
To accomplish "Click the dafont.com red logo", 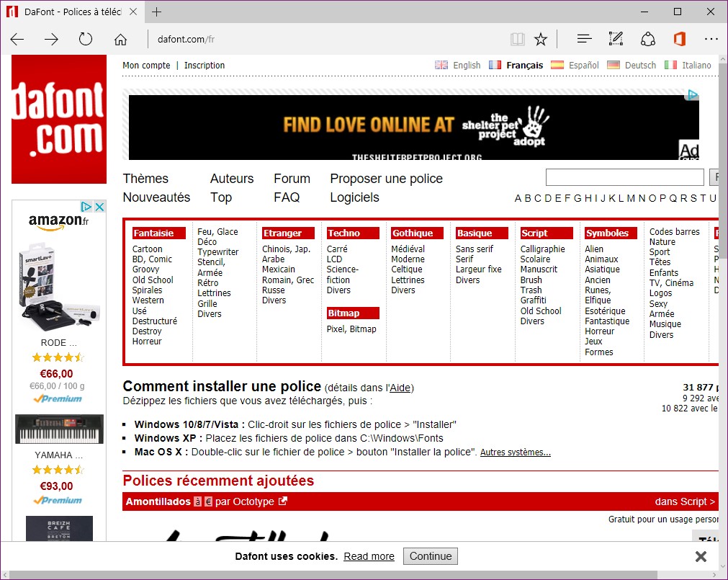I will (58, 120).
